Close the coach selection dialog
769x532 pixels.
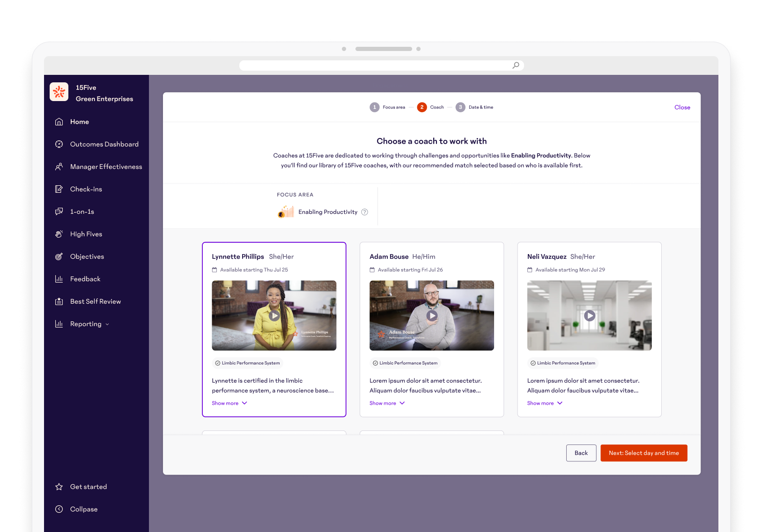tap(682, 107)
